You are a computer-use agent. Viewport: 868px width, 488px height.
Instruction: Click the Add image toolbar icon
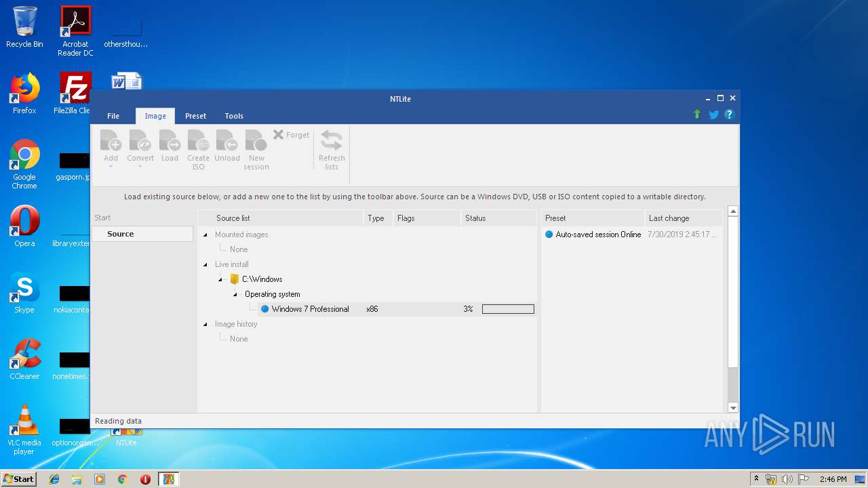[111, 140]
